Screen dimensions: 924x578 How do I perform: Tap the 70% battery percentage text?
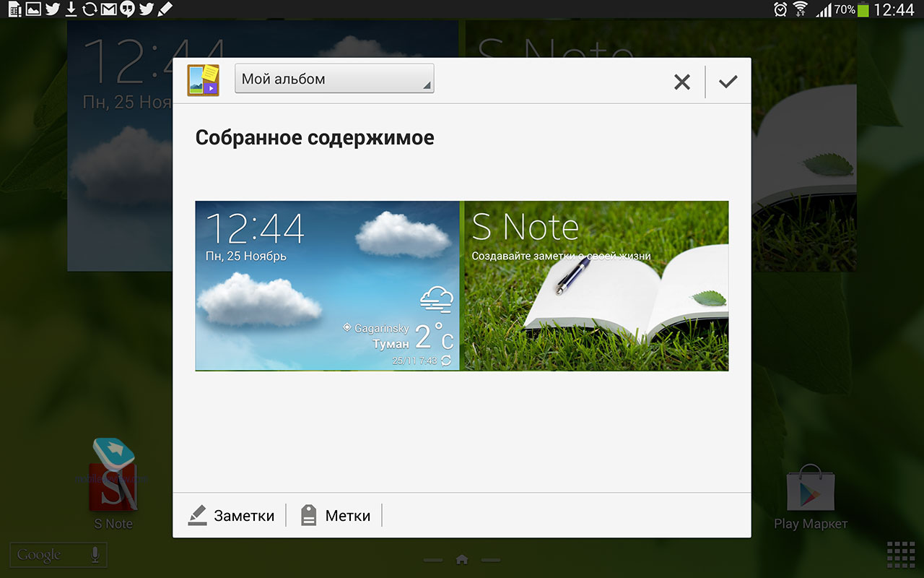click(845, 9)
